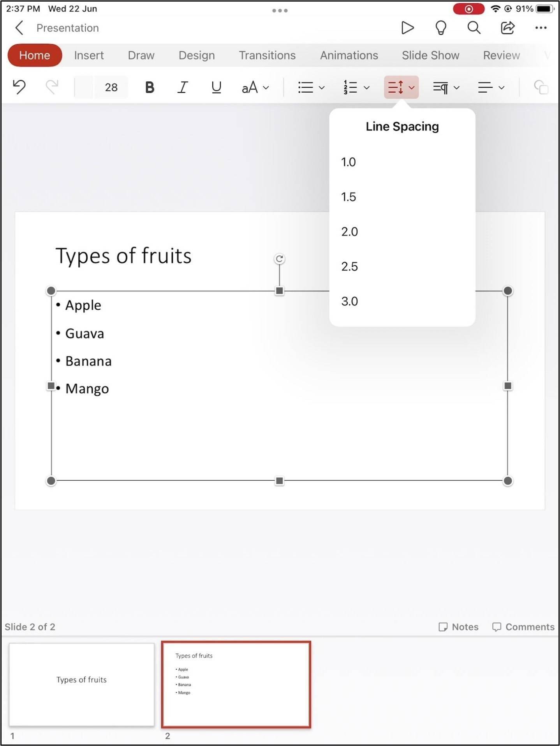This screenshot has width=560, height=746.
Task: Open the text alignment dropdown
Action: point(491,87)
